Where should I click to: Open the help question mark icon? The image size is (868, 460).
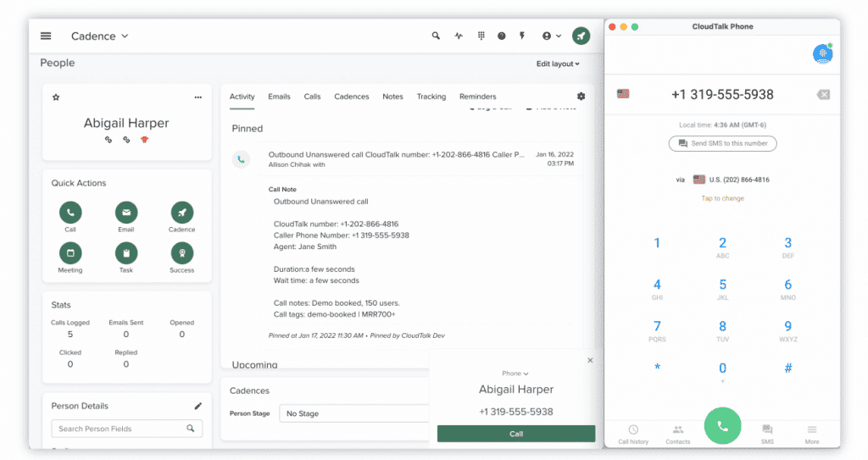pos(502,36)
